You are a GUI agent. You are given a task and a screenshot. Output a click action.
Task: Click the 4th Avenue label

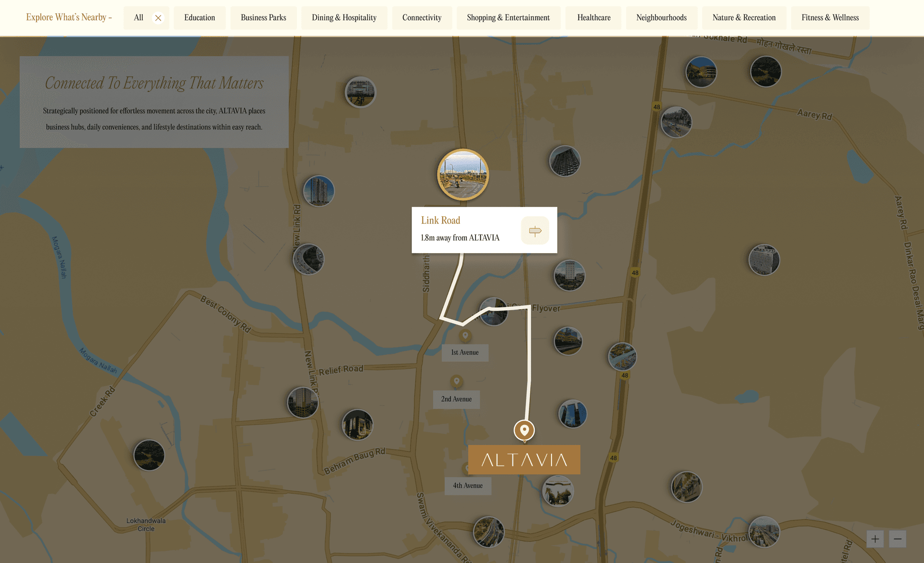[x=468, y=486]
